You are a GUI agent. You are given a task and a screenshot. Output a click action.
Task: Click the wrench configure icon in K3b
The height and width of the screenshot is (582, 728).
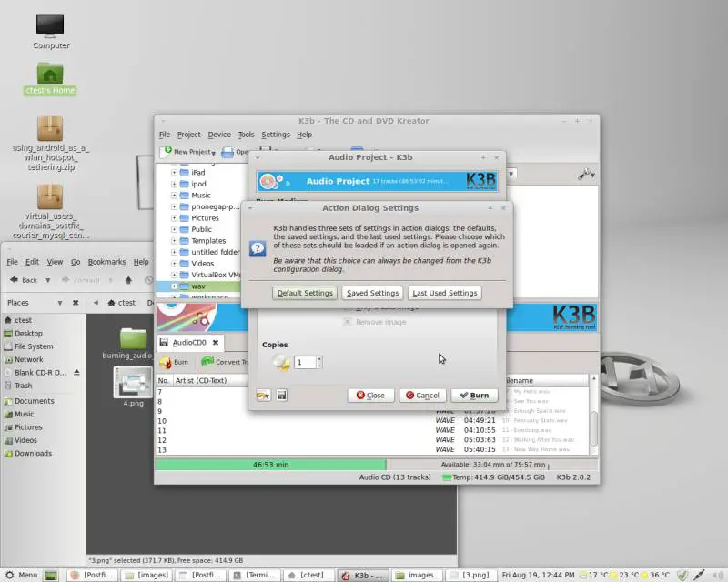[586, 174]
